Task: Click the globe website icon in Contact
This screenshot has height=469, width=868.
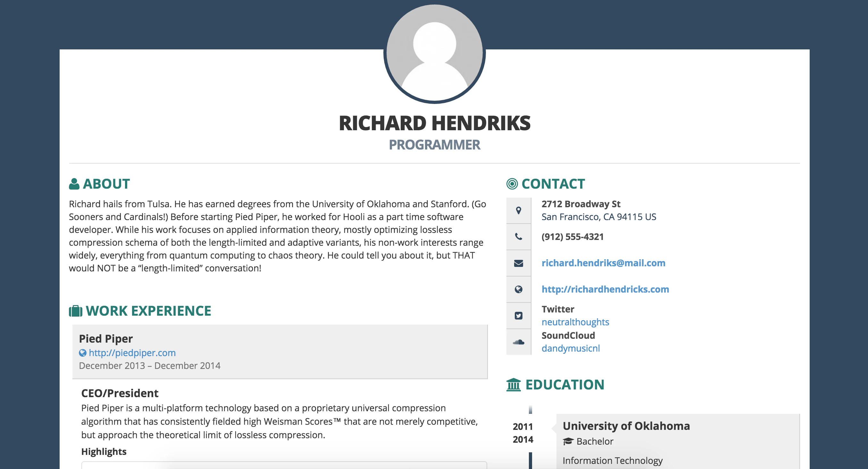Action: point(519,289)
